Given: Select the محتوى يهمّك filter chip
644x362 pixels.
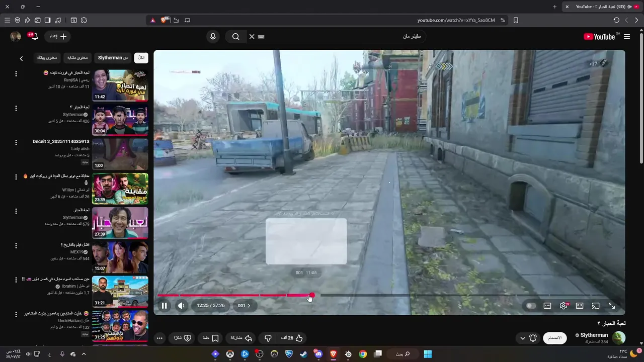Looking at the screenshot, I should click(x=47, y=58).
